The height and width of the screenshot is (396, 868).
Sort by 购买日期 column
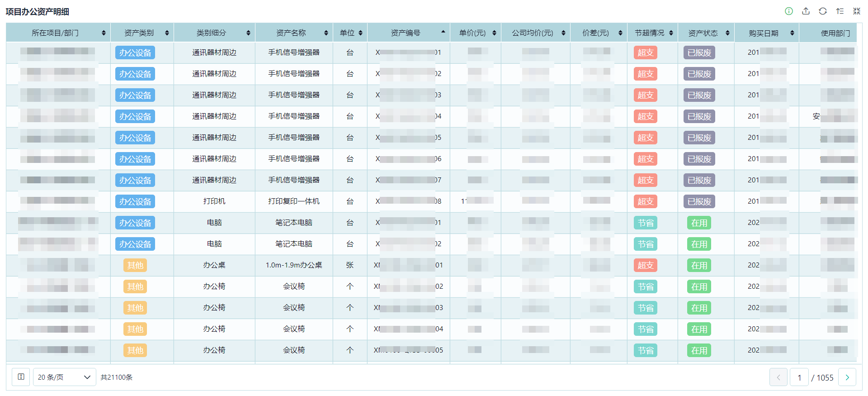[x=763, y=33]
